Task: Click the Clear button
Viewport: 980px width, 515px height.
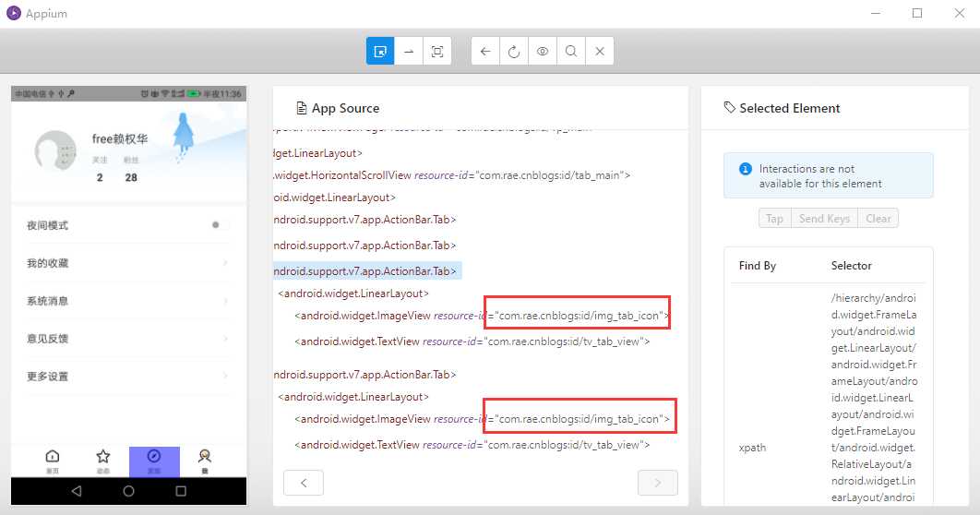Action: pos(878,218)
